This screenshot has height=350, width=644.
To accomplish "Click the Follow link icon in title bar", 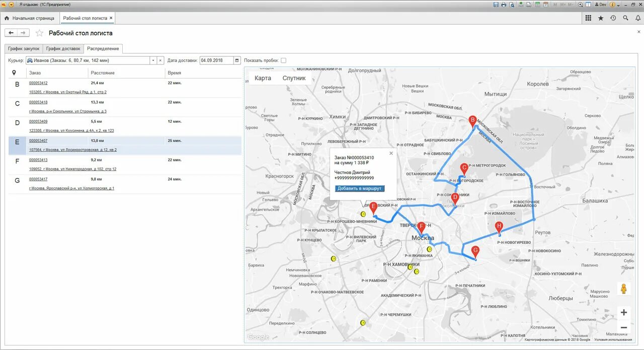I will (528, 5).
